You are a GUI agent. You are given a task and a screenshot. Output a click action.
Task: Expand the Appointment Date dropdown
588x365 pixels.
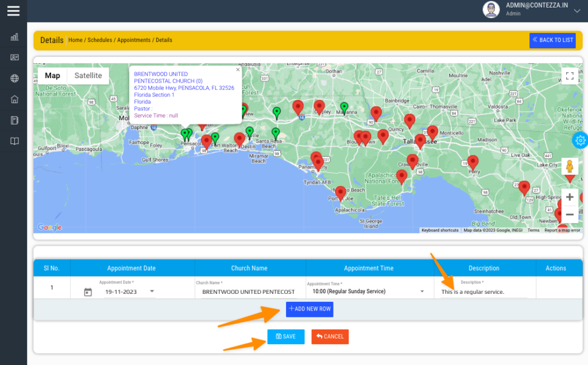(152, 291)
